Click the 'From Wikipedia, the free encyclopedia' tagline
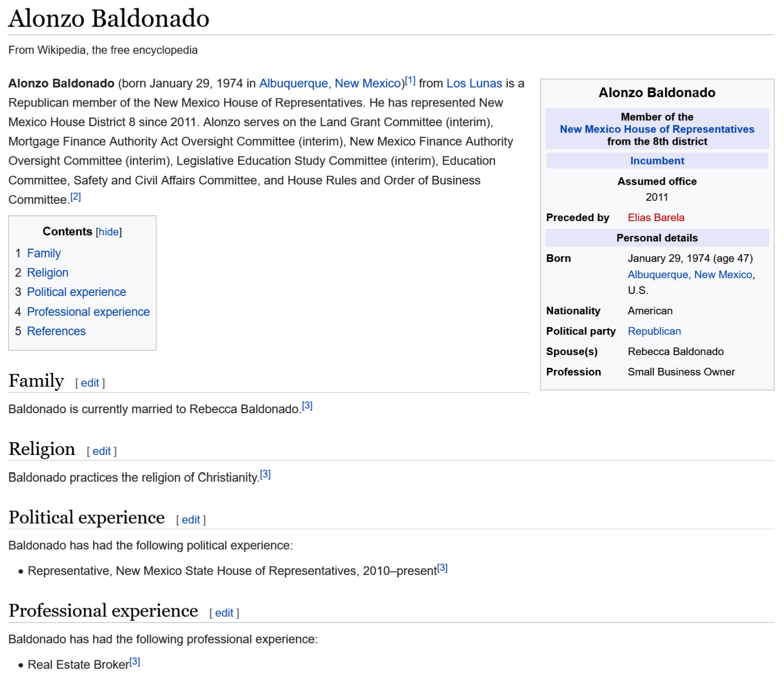This screenshot has height=678, width=784. 103,50
